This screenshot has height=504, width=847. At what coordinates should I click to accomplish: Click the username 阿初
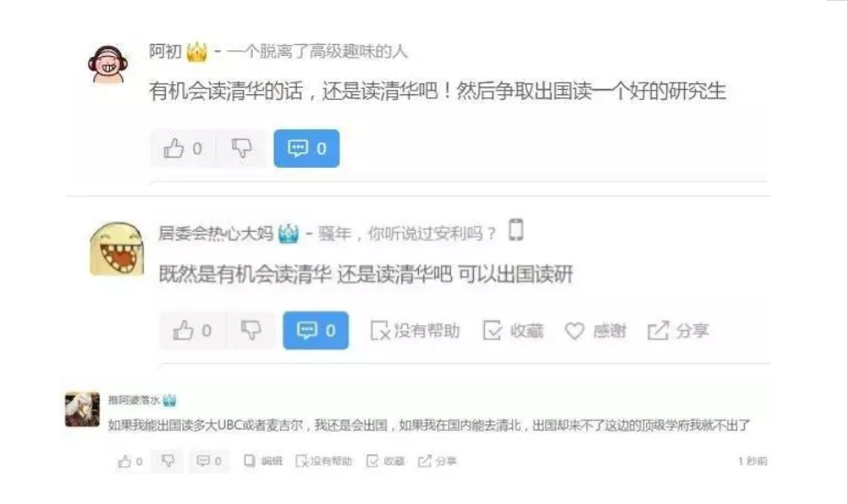tap(165, 52)
